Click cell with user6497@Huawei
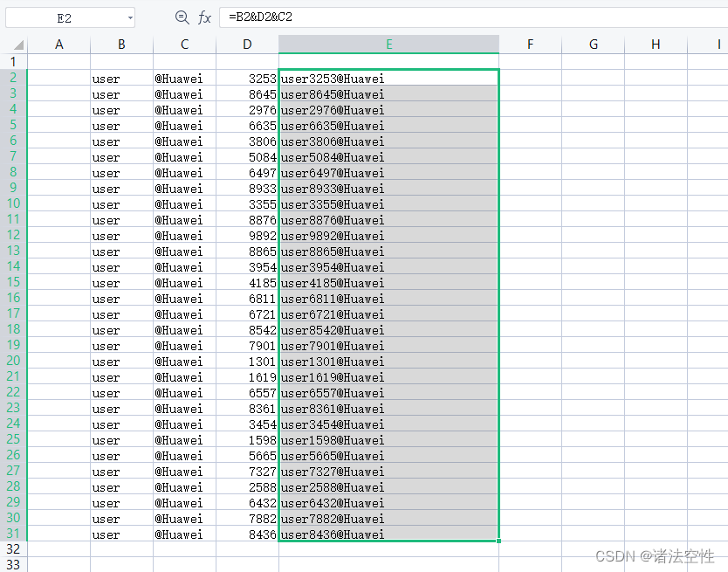The image size is (728, 572). (388, 172)
